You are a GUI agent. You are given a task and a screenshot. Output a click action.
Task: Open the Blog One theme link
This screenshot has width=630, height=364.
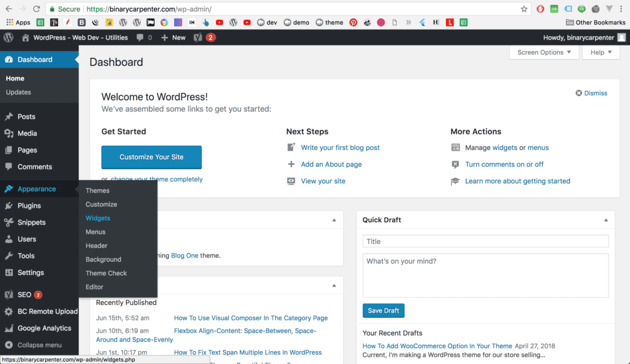point(185,256)
